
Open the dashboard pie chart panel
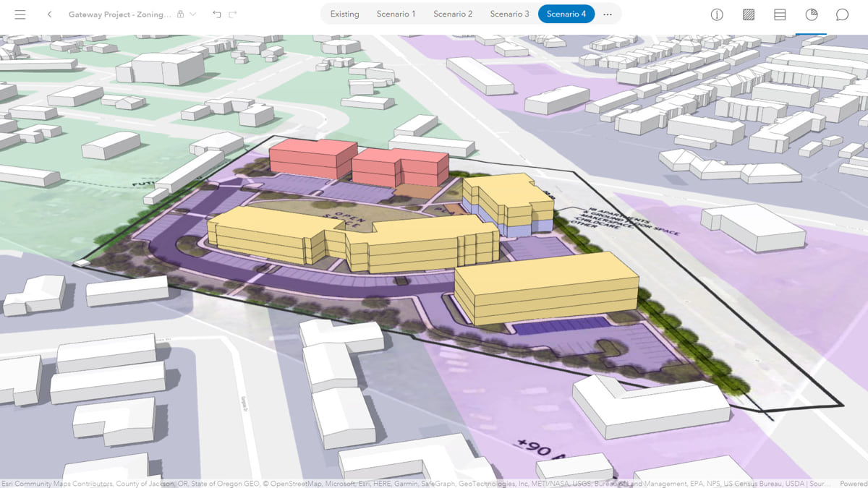pyautogui.click(x=812, y=14)
